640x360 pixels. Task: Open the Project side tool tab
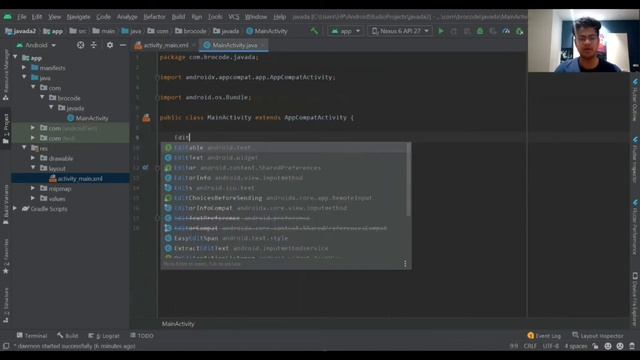(x=6, y=128)
